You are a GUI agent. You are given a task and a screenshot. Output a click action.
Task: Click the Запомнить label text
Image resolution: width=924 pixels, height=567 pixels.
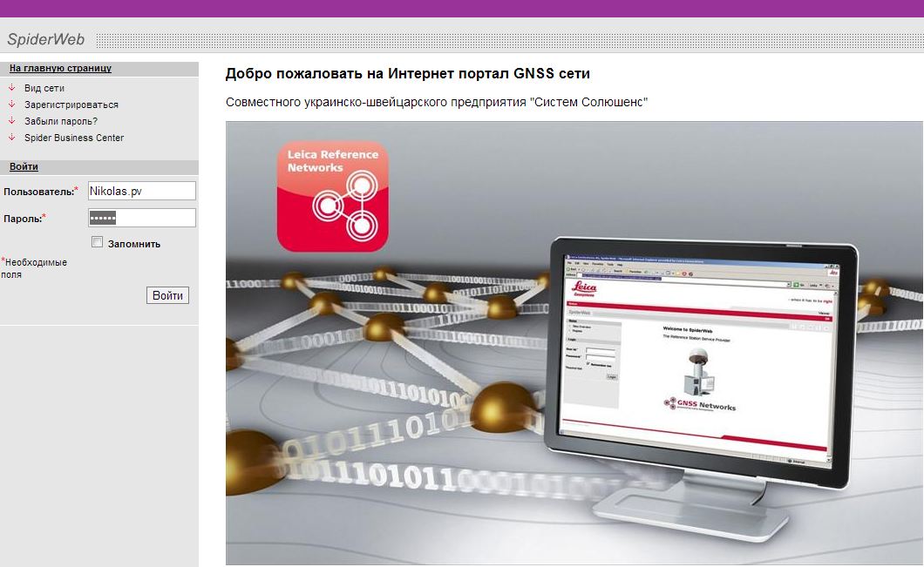(x=133, y=244)
